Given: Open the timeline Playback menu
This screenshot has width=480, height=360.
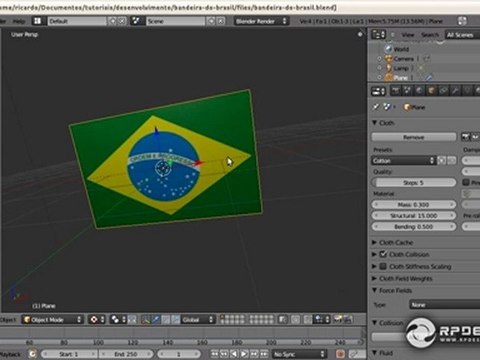Looking at the screenshot, I should [11, 354].
